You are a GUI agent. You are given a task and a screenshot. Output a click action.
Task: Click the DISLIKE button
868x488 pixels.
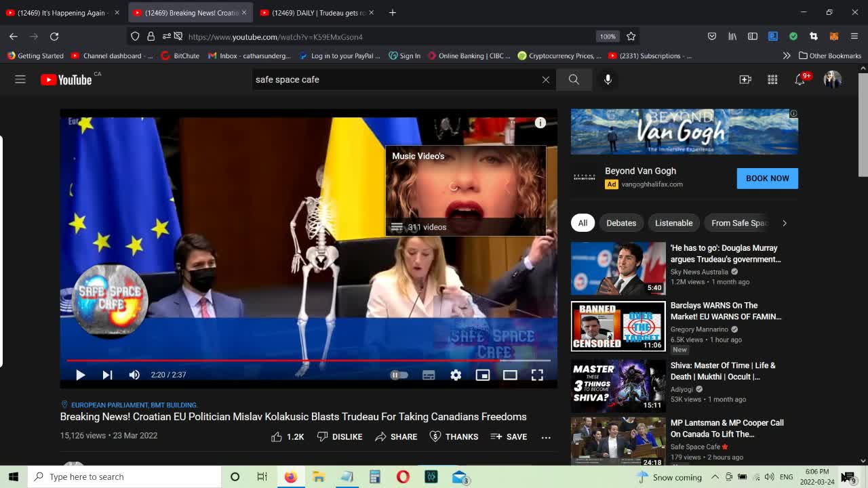(x=340, y=437)
